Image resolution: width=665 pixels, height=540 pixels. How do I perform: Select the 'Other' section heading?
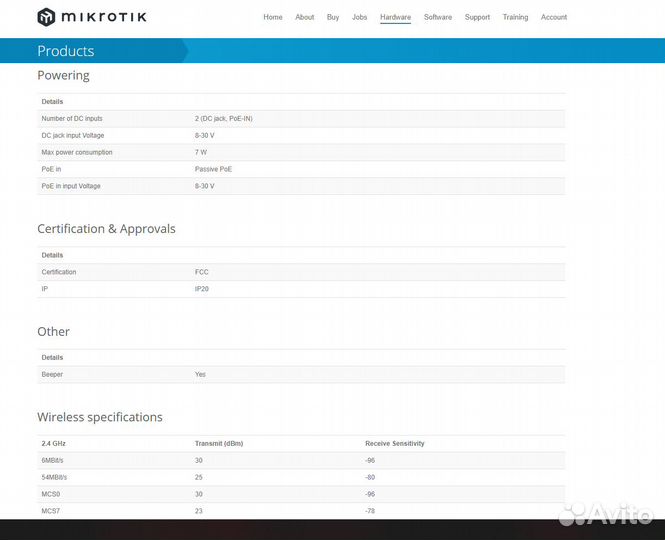pyautogui.click(x=53, y=331)
